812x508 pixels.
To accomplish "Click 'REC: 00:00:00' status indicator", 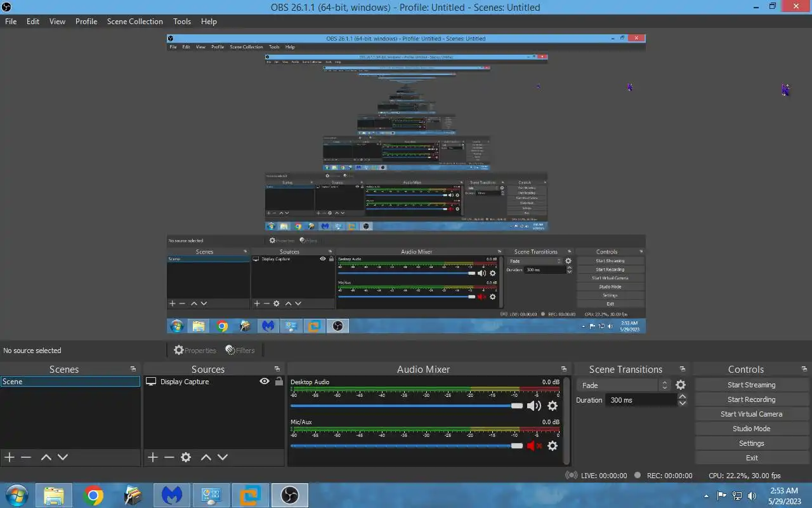I will [664, 476].
